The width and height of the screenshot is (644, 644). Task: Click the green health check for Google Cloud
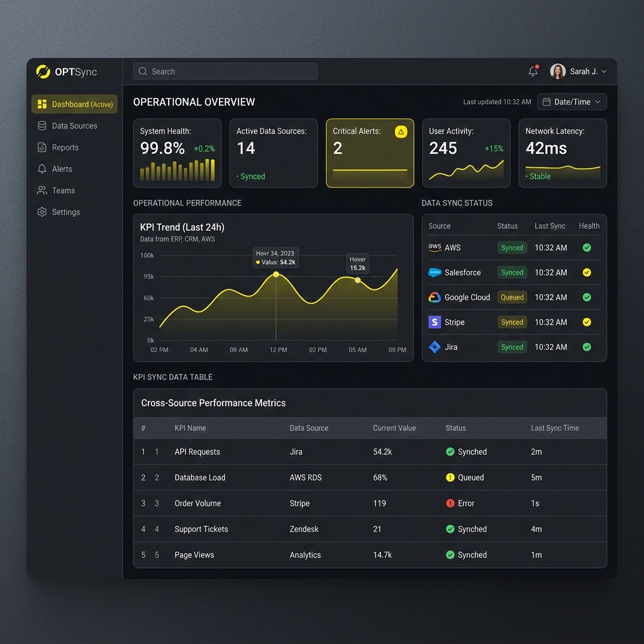(x=587, y=297)
